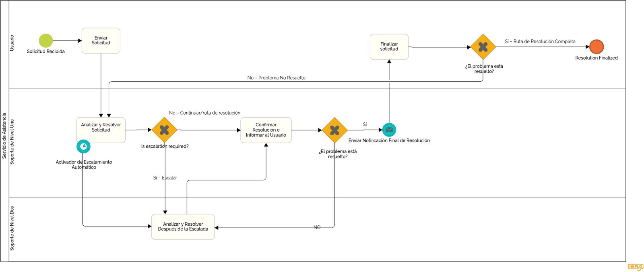Click the Soporte de Nivel Dos lane label
644x272 pixels.
[x=12, y=229]
